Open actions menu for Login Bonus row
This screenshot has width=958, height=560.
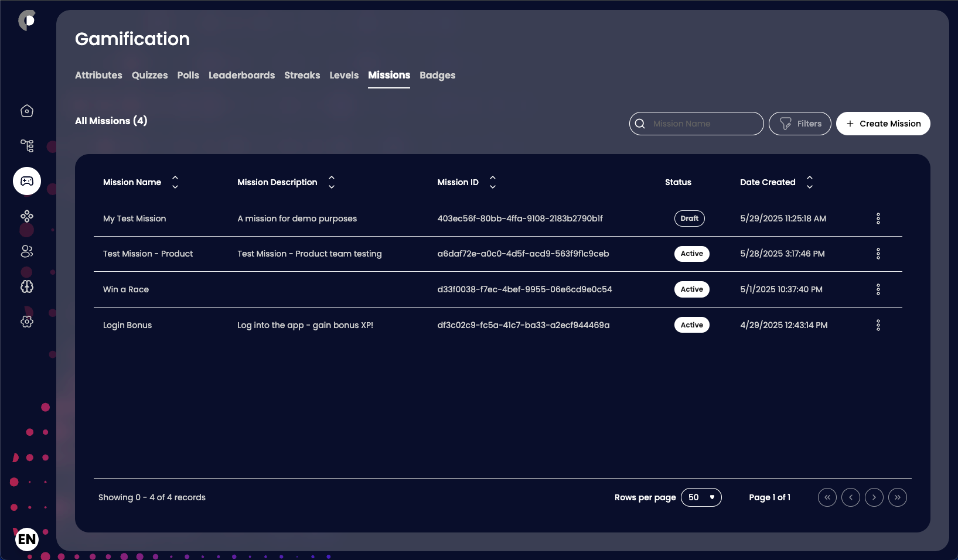tap(878, 325)
